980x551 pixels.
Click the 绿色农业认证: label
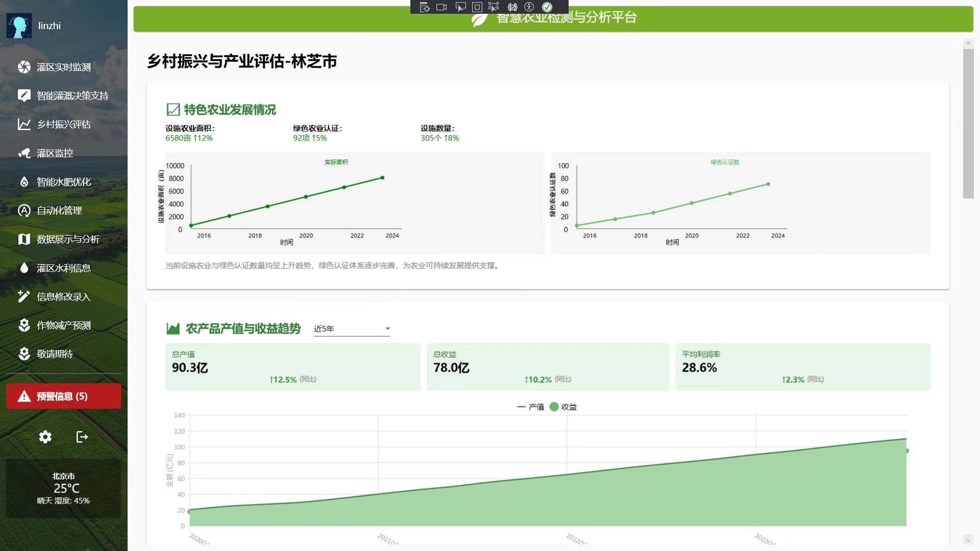point(317,129)
